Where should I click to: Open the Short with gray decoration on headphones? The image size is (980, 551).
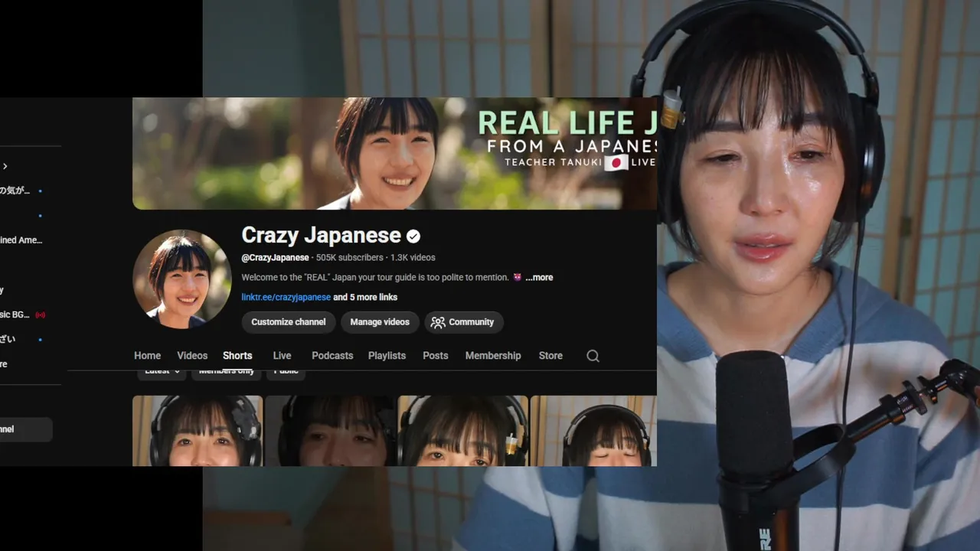(198, 431)
